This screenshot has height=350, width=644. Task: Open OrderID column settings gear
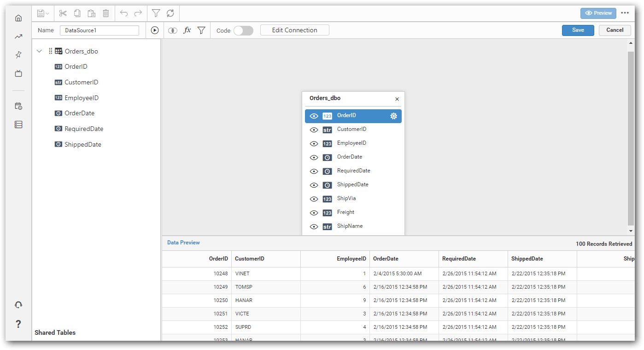(x=393, y=116)
